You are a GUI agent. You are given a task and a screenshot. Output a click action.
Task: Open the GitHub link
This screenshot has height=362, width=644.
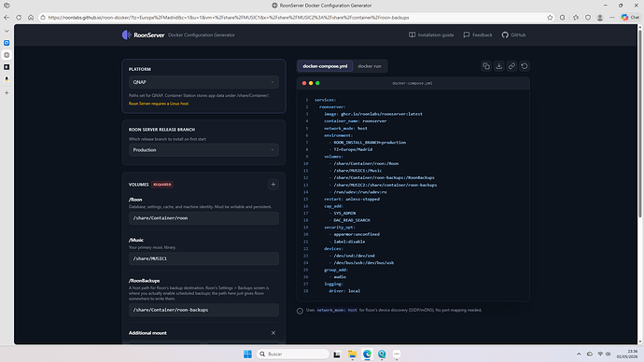click(x=514, y=35)
